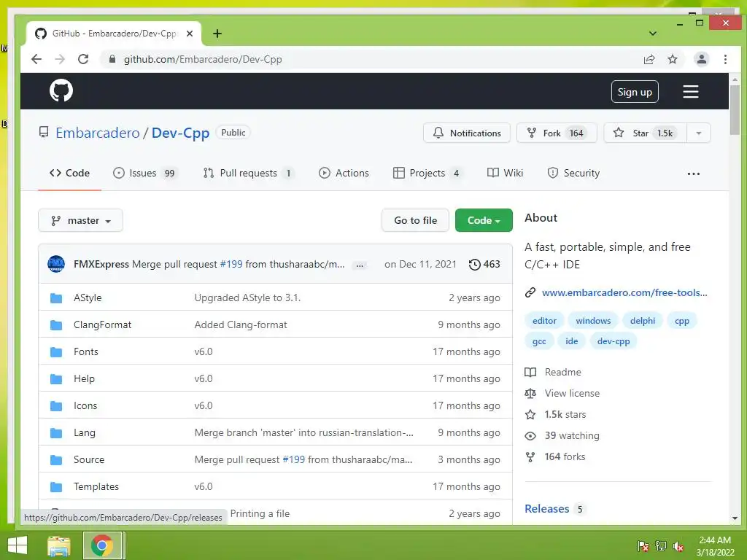Click the FMXExpress avatar image
Image resolution: width=747 pixels, height=560 pixels.
(x=56, y=264)
